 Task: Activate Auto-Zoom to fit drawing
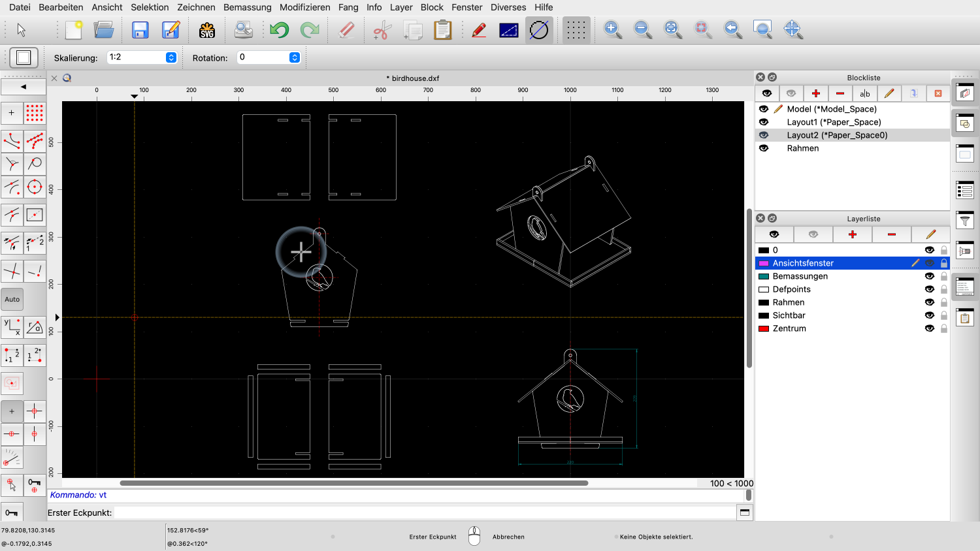point(672,29)
